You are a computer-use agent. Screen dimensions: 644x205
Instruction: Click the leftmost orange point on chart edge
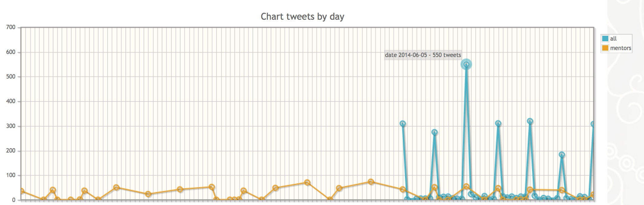coord(21,191)
